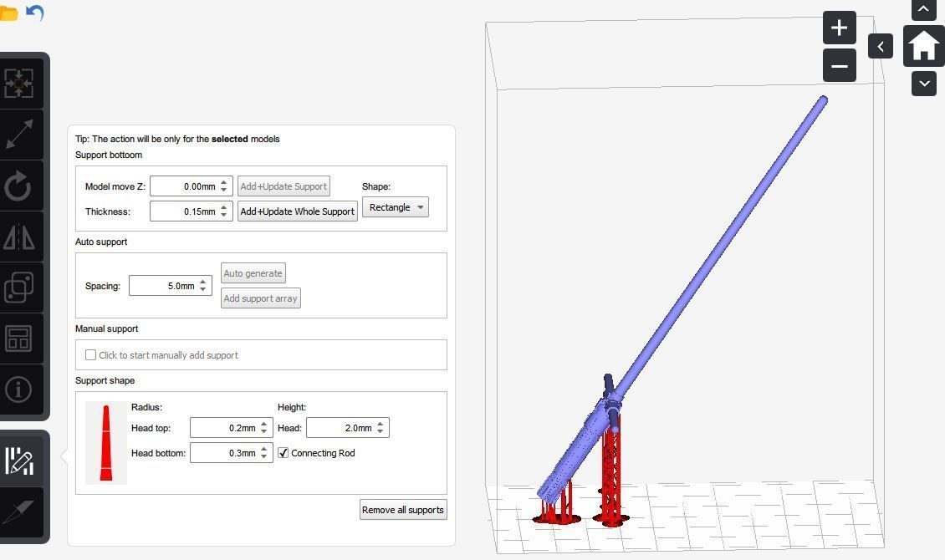Click Add+Update Whole Support button
Viewport: 945px width, 560px height.
tap(297, 211)
